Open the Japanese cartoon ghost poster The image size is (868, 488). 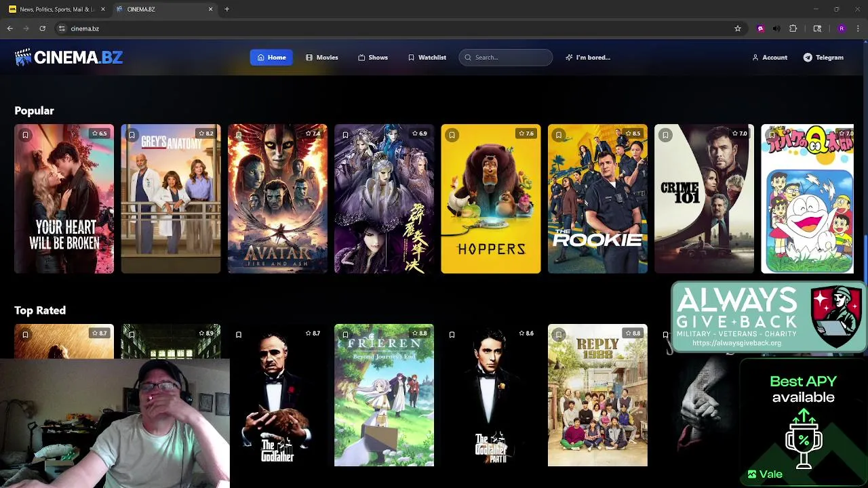pos(807,199)
